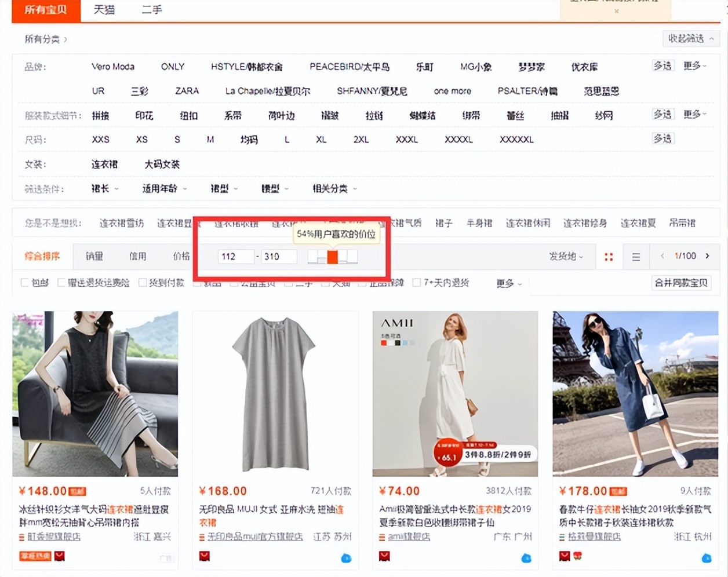Image resolution: width=728 pixels, height=577 pixels.
Task: Click the rose badge under 春款牛仔 dress
Action: (578, 556)
